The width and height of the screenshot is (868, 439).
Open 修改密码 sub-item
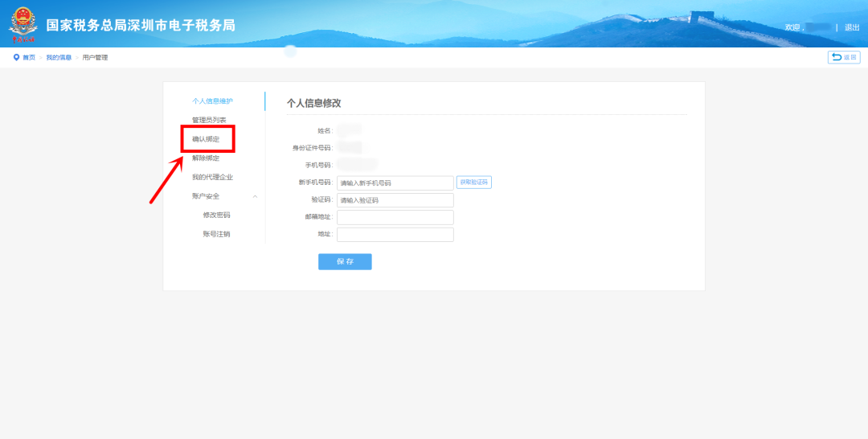(216, 215)
